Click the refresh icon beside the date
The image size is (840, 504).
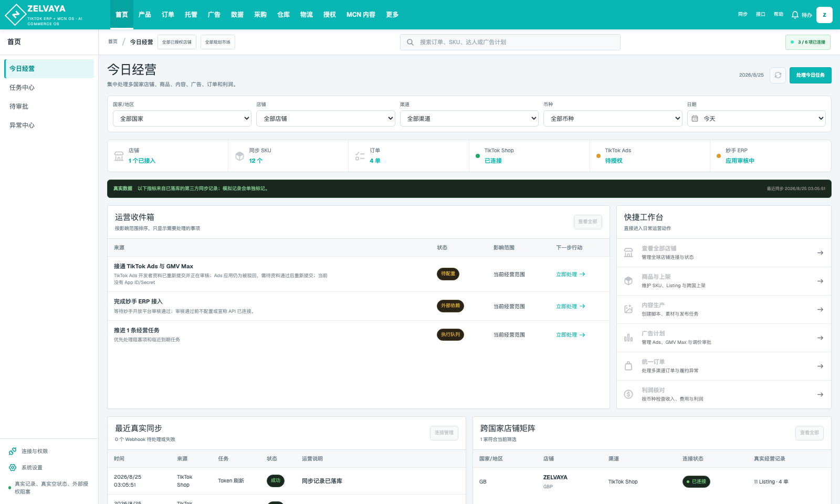(778, 75)
